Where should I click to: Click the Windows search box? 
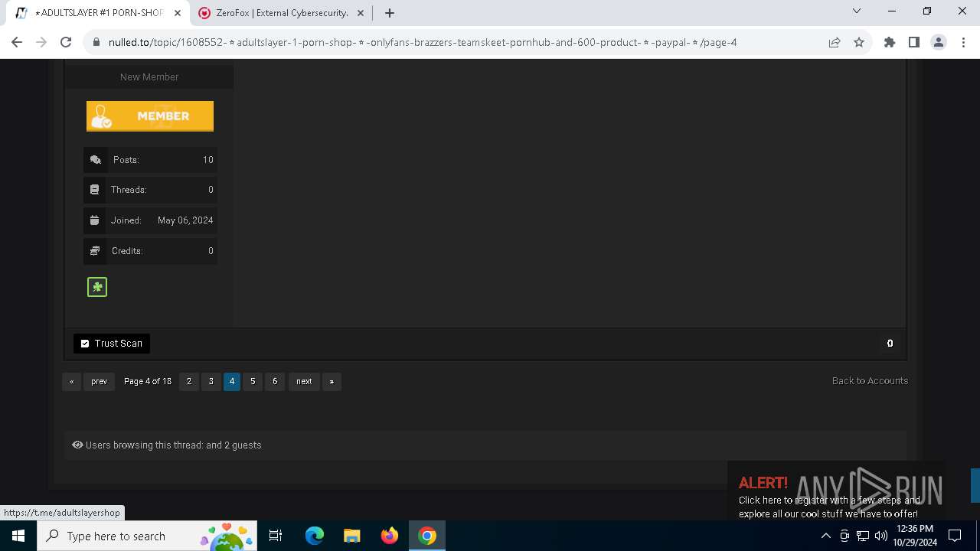pos(148,536)
